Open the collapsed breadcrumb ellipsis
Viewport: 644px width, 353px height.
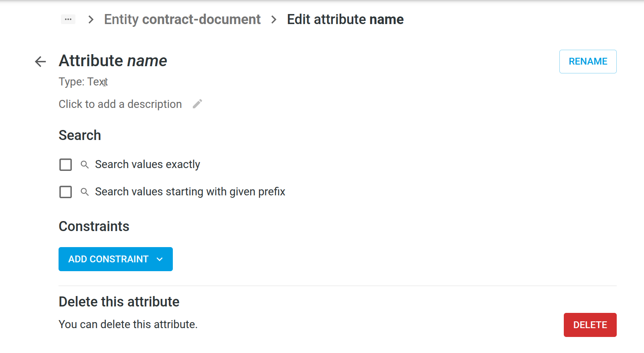[x=68, y=19]
